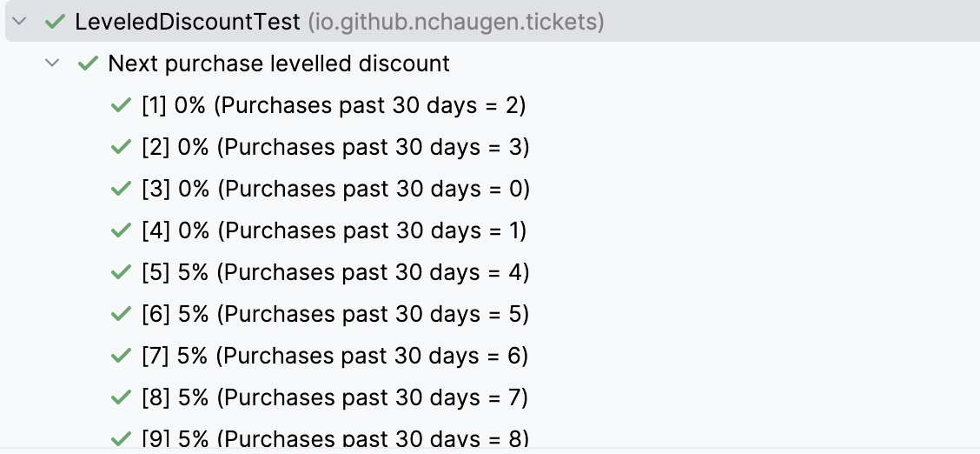Select Next purchase levelled discount test group
The image size is (980, 454).
click(279, 63)
